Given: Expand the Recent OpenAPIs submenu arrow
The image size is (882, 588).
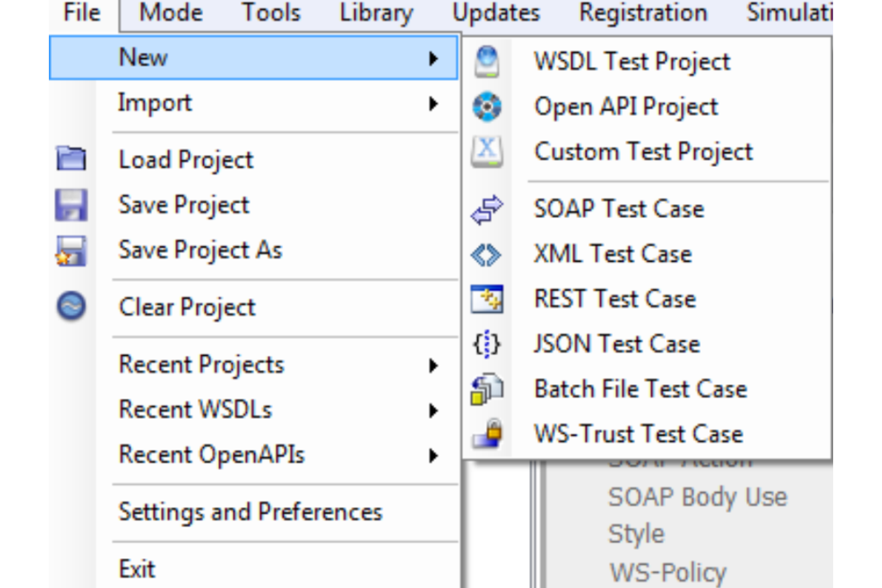Looking at the screenshot, I should point(434,456).
